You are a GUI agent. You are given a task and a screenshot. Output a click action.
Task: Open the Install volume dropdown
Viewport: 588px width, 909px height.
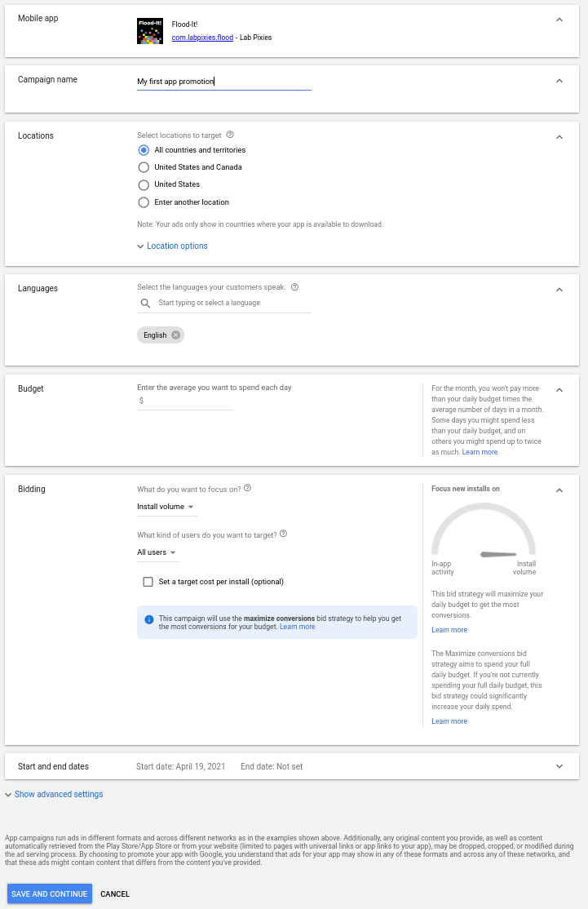click(x=166, y=507)
